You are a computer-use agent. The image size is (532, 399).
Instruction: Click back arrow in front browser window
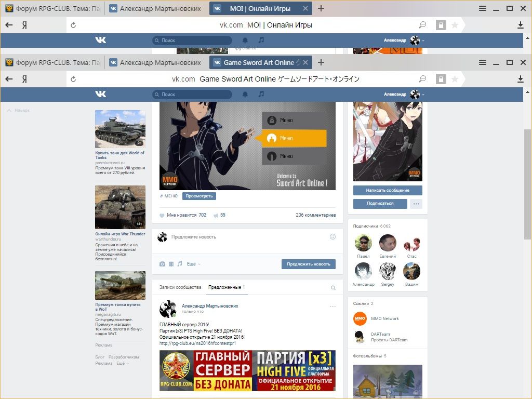click(x=9, y=79)
